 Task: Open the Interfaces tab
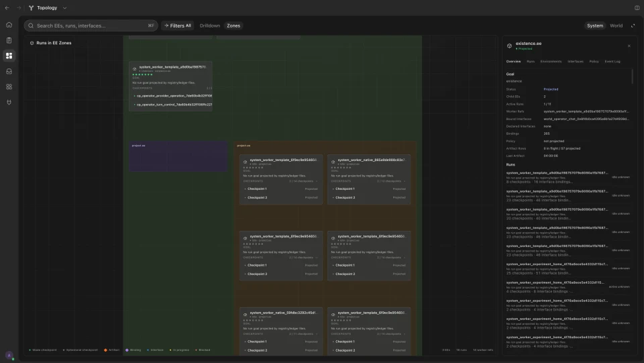click(575, 62)
